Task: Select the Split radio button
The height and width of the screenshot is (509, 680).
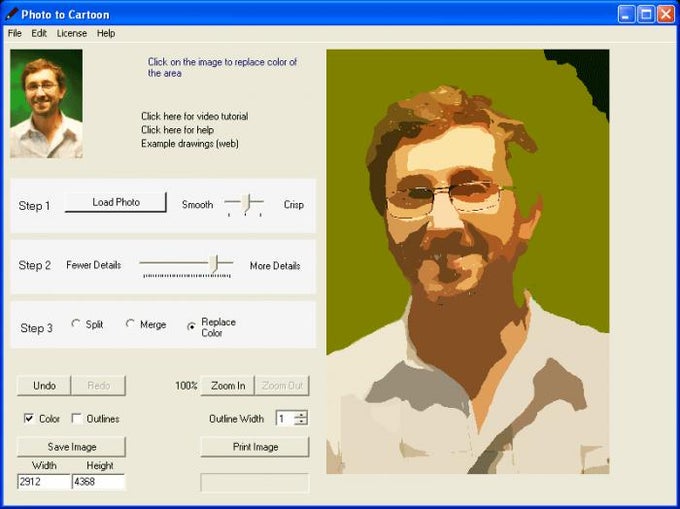Action: [x=76, y=323]
